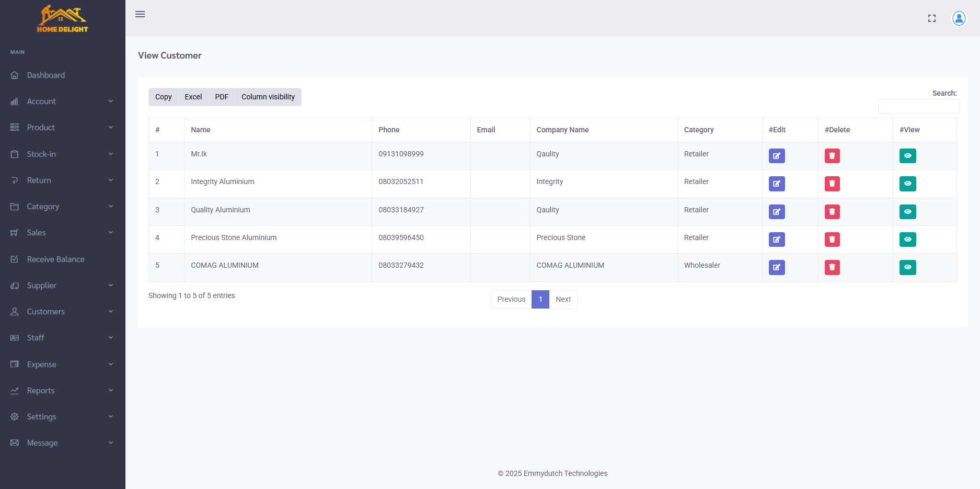Export the table to Excel
Screen dimensions: 980x489
(x=193, y=97)
